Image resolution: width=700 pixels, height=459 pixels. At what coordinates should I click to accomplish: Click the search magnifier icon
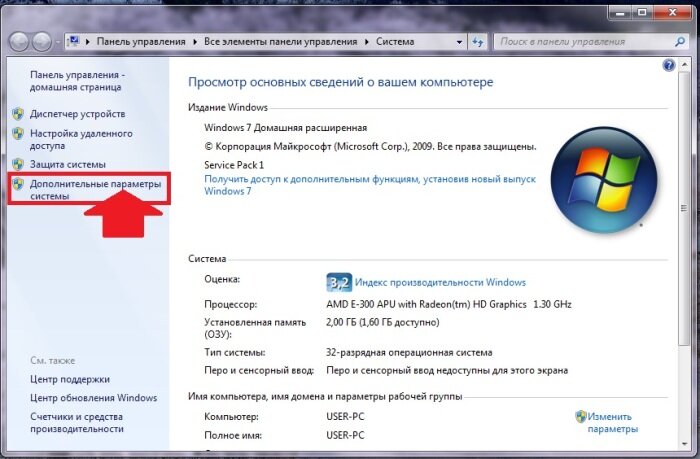pyautogui.click(x=680, y=42)
